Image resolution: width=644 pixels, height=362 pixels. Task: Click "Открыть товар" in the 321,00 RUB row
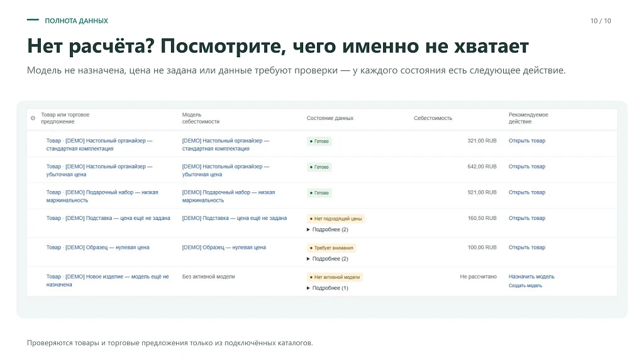527,140
